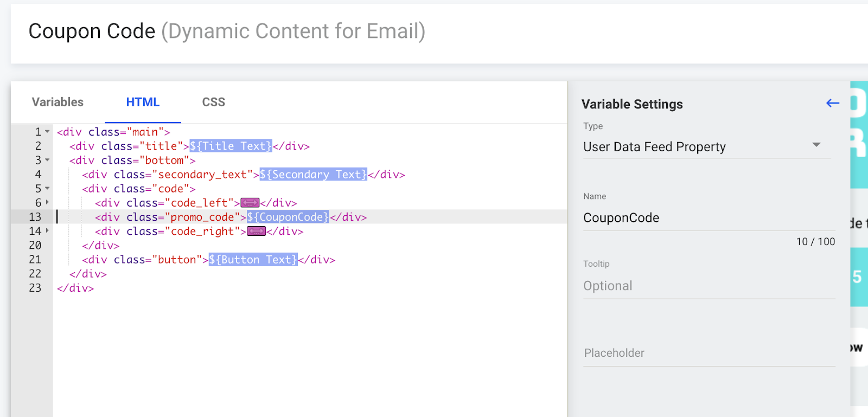The width and height of the screenshot is (868, 417).
Task: Collapse the fold arrow on line 3
Action: [x=48, y=160]
